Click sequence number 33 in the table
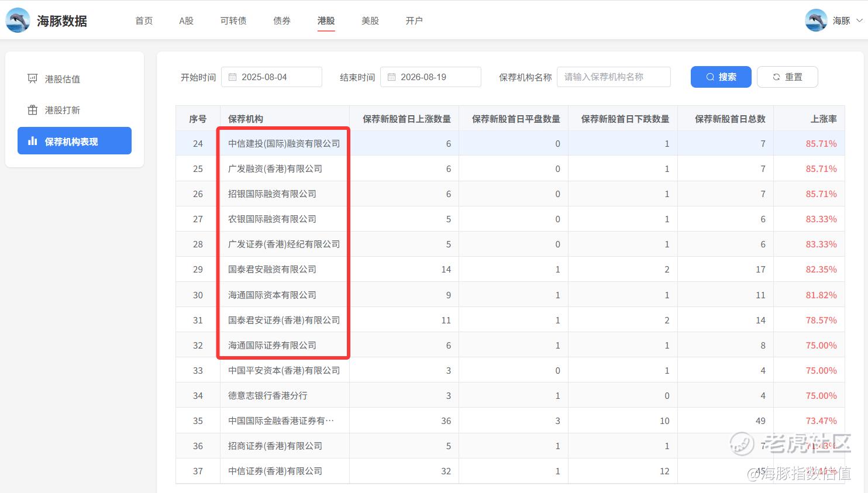 [198, 371]
